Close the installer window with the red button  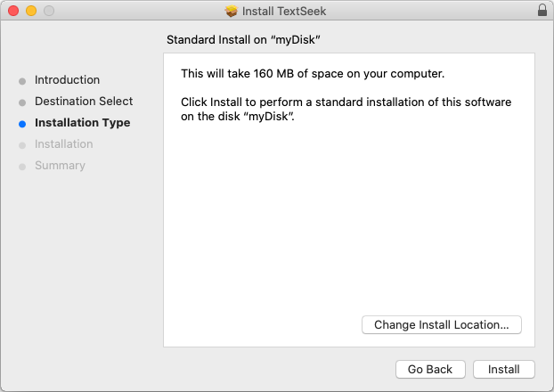13,11
